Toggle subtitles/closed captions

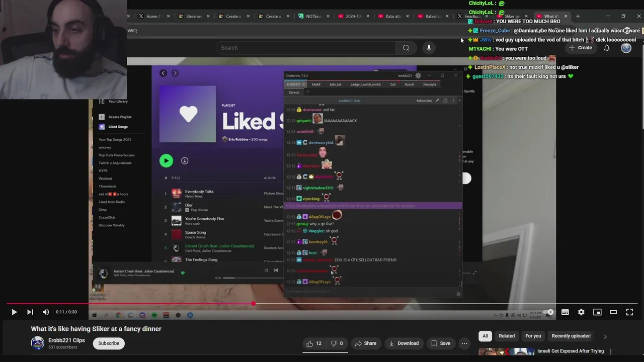[565, 312]
